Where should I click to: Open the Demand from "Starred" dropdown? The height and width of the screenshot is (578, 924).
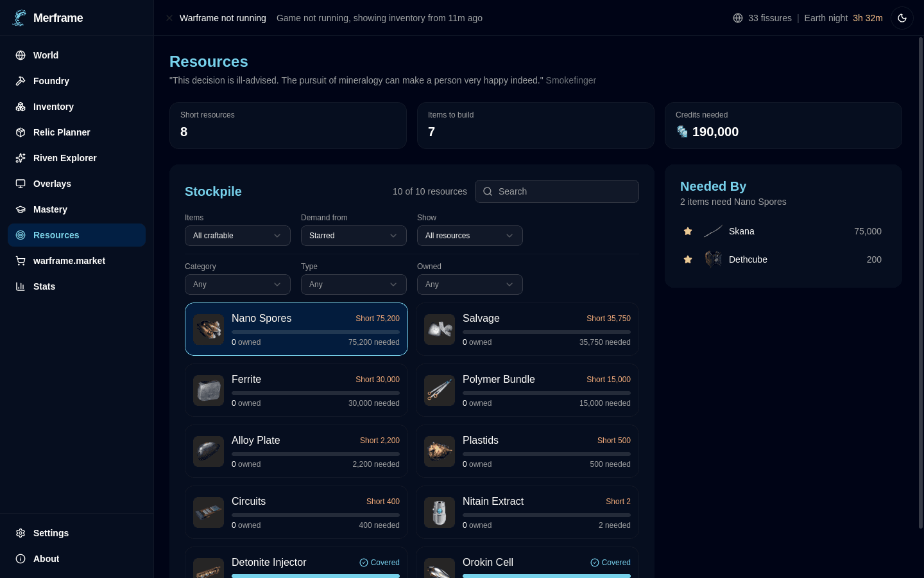[354, 236]
